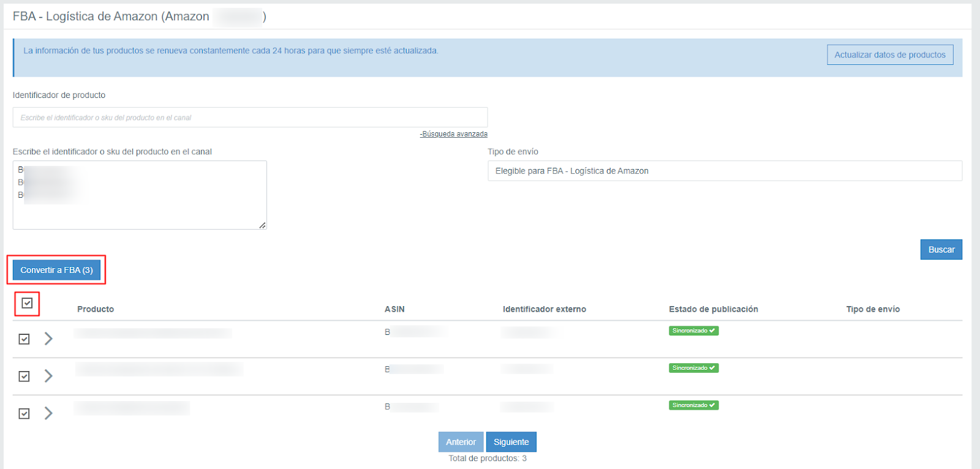The height and width of the screenshot is (469, 980).
Task: Click Sincronizado badge in first row
Action: pyautogui.click(x=693, y=331)
